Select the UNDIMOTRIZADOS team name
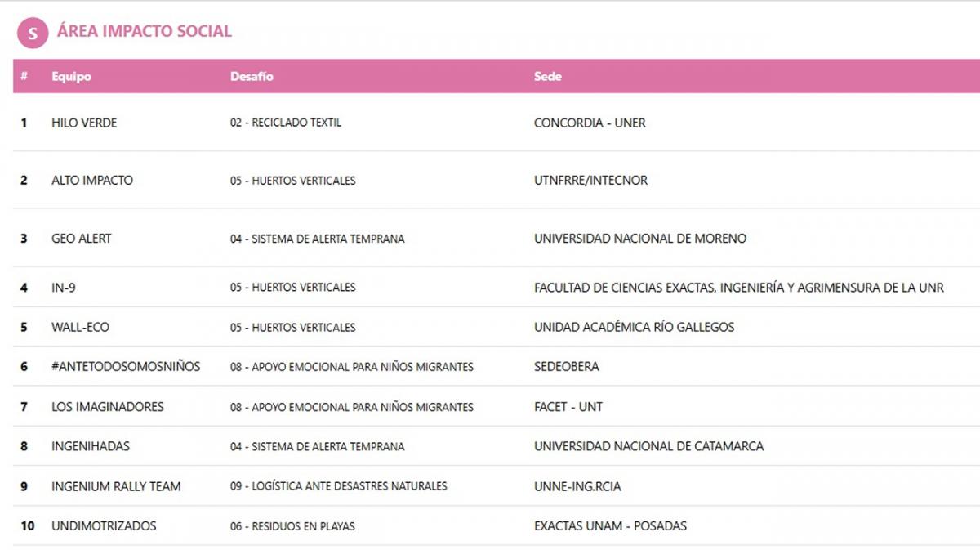 [x=104, y=526]
